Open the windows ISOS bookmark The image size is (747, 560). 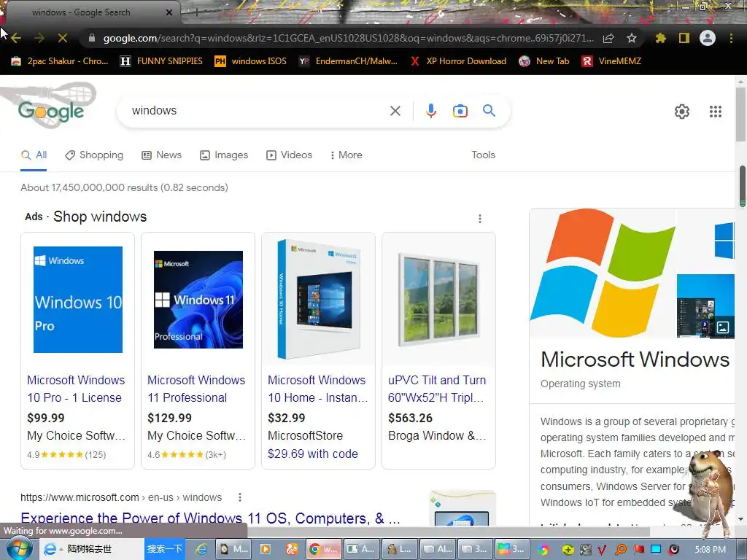(x=251, y=61)
